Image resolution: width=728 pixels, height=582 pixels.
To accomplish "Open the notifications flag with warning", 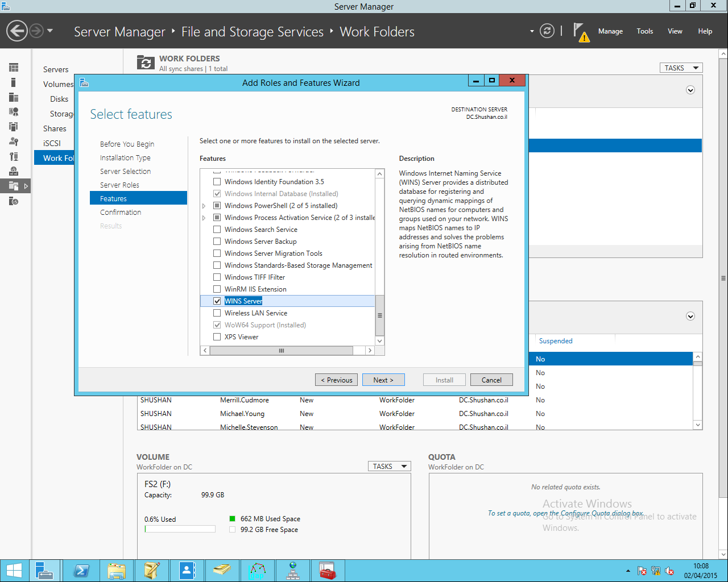I will point(581,32).
